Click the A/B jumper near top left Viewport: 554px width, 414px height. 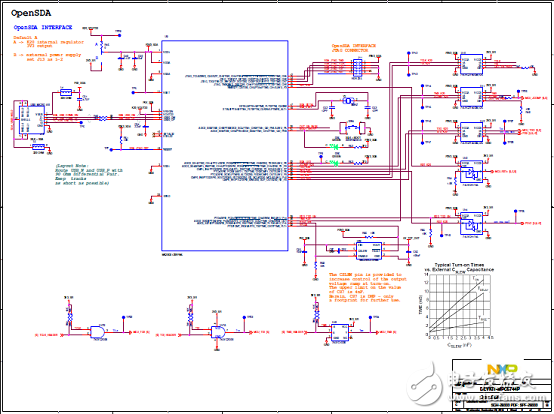click(x=101, y=50)
